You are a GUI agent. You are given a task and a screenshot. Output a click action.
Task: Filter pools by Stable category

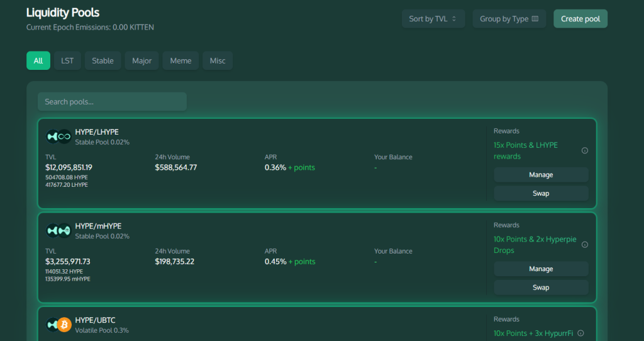coord(103,61)
